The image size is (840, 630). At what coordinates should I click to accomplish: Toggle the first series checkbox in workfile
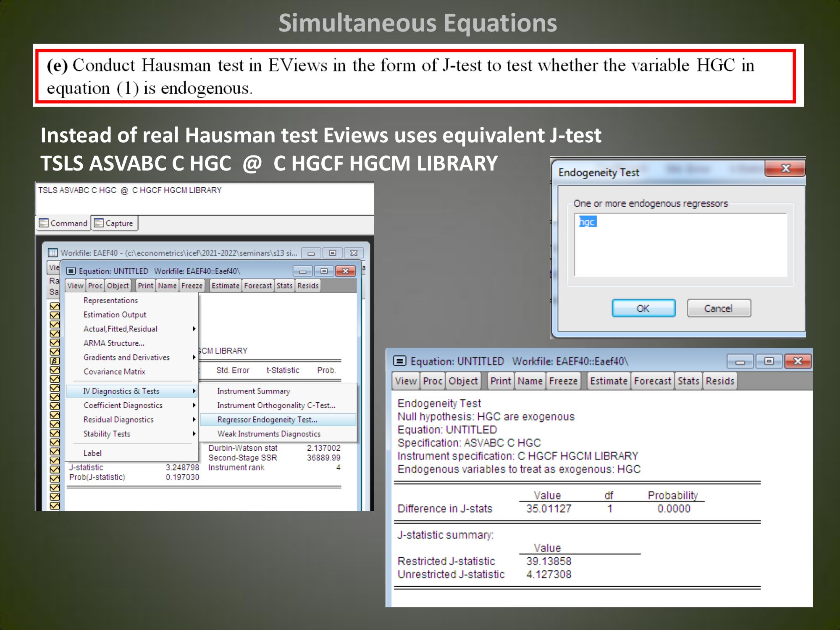55,306
